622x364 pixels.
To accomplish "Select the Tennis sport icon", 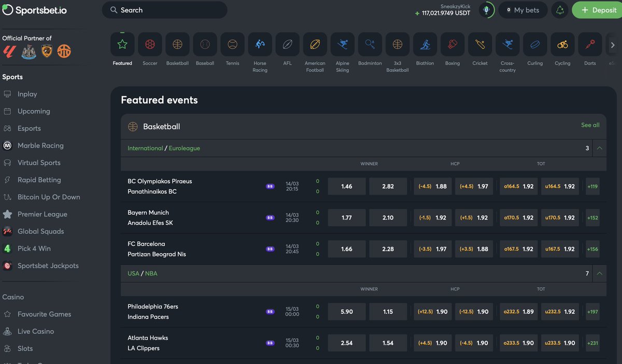I will (232, 45).
